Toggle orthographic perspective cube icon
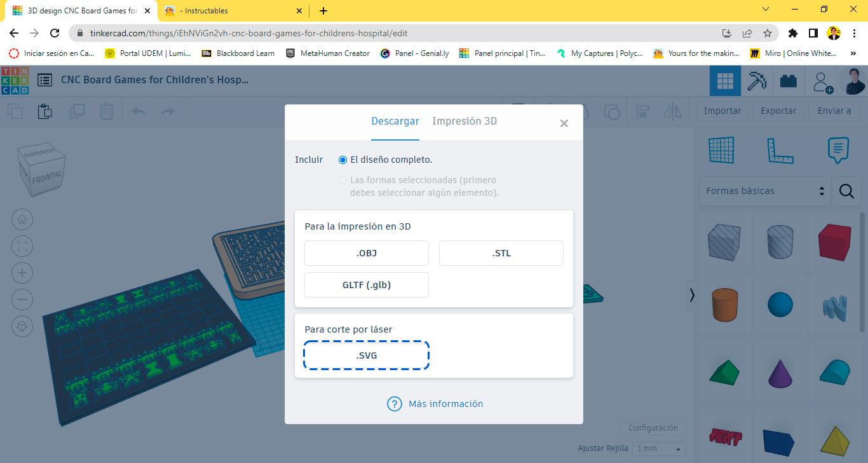This screenshot has height=463, width=868. [22, 326]
